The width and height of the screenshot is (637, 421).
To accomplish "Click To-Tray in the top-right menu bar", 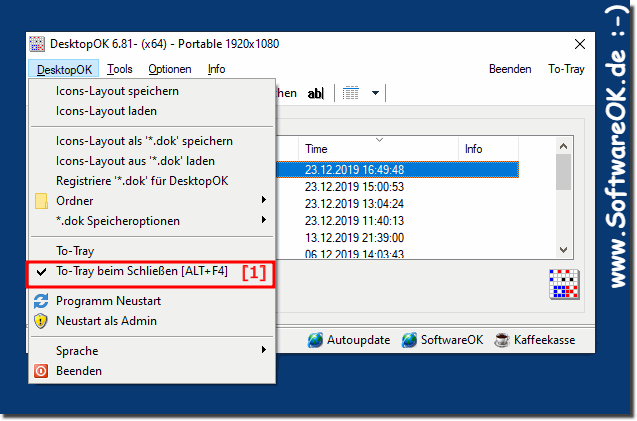I will [x=566, y=69].
